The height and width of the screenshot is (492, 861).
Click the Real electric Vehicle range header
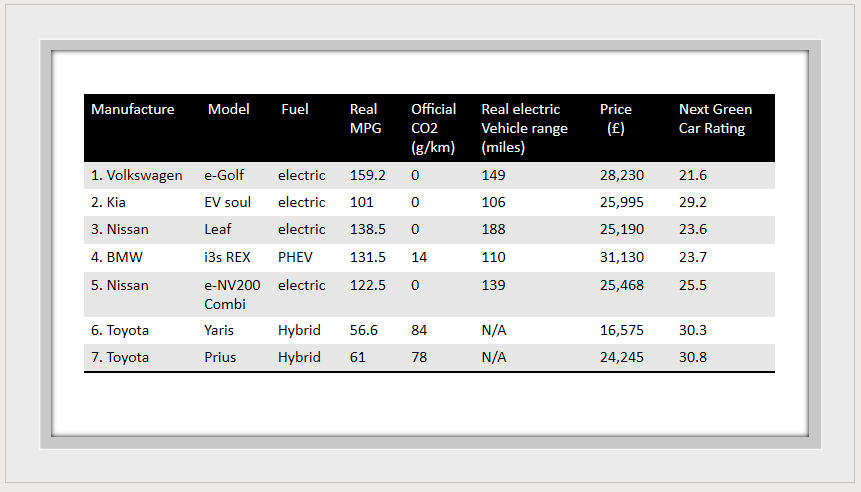tap(524, 128)
